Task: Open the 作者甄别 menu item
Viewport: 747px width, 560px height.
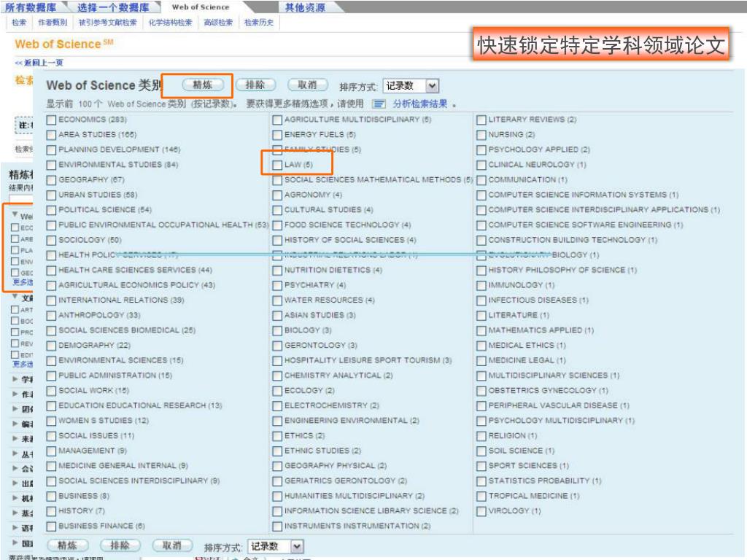Action: pyautogui.click(x=53, y=23)
